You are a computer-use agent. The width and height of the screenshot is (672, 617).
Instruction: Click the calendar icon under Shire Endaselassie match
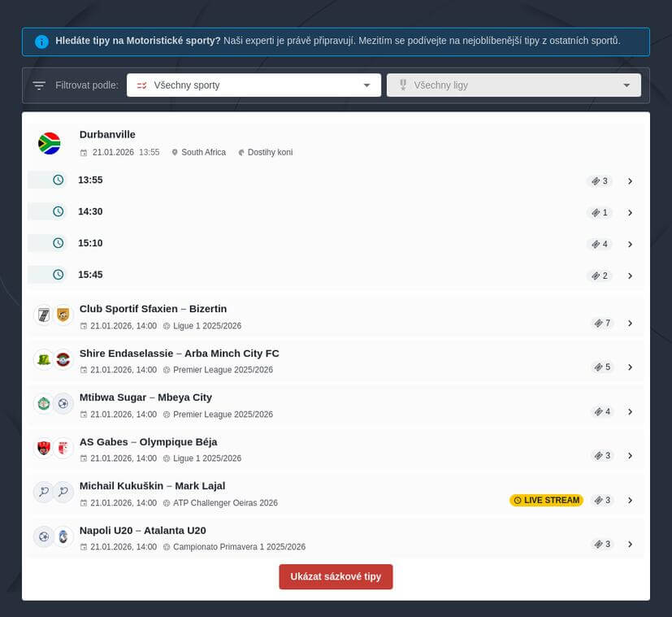tap(84, 370)
